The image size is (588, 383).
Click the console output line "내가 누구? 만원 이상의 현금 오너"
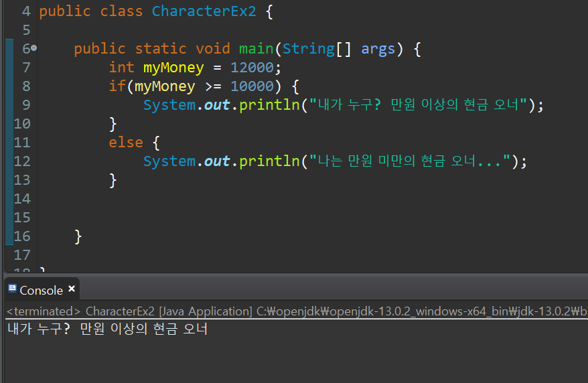[x=108, y=329]
